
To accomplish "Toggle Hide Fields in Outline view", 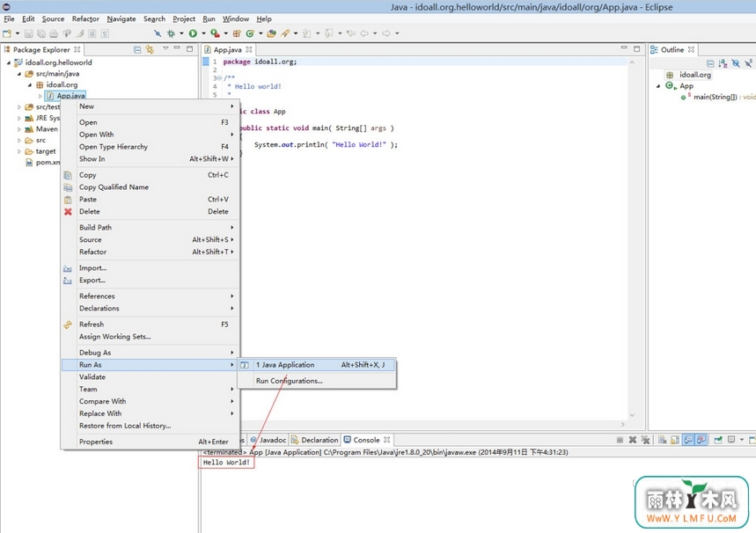I will tap(735, 63).
